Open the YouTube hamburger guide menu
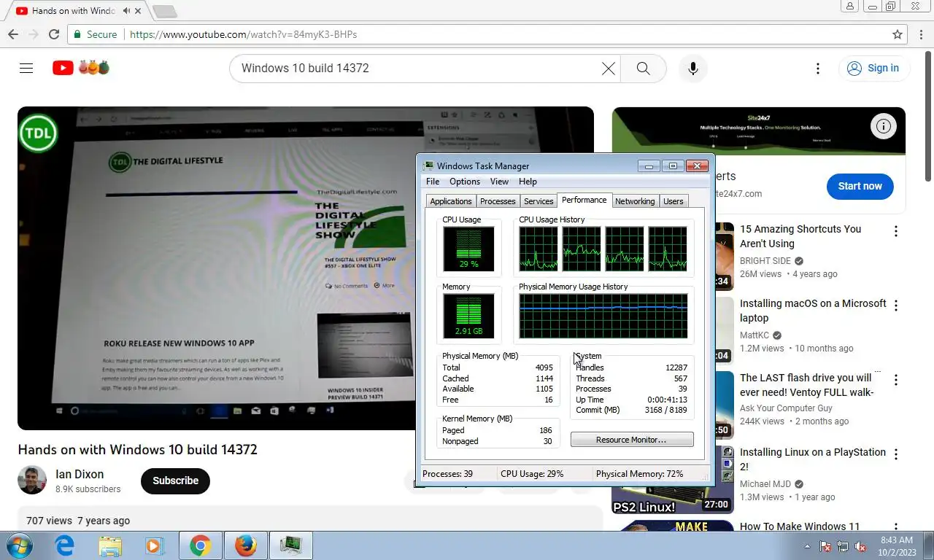Screen dimensions: 934x560 pyautogui.click(x=26, y=68)
